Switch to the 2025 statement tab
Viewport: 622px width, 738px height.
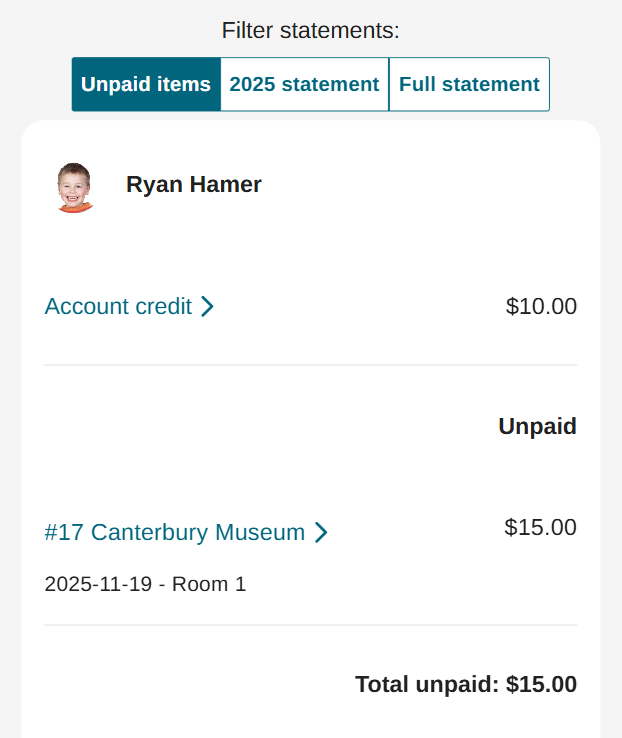tap(304, 84)
